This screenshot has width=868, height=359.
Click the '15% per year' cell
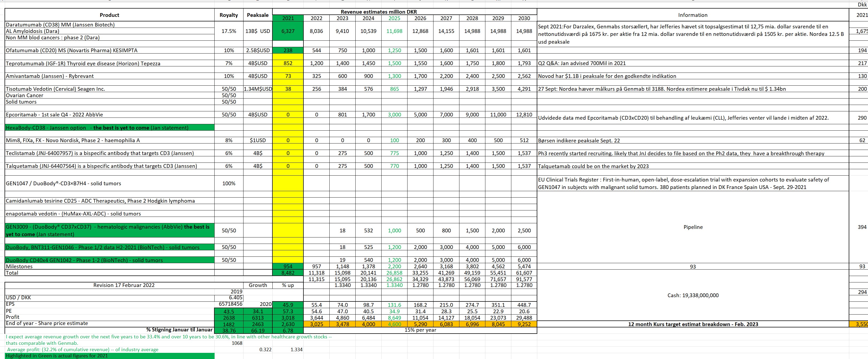[x=420, y=330]
